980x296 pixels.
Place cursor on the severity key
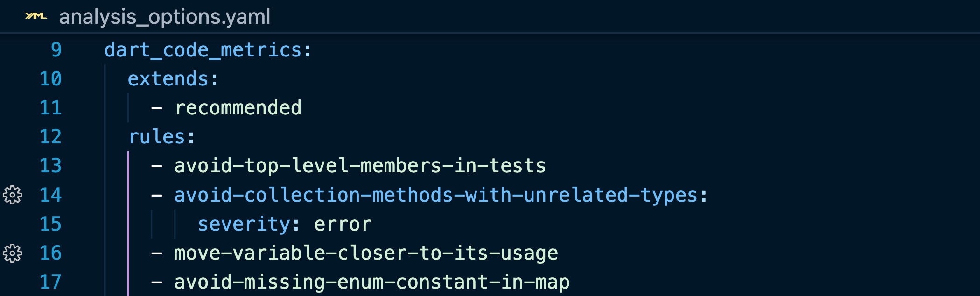point(244,225)
